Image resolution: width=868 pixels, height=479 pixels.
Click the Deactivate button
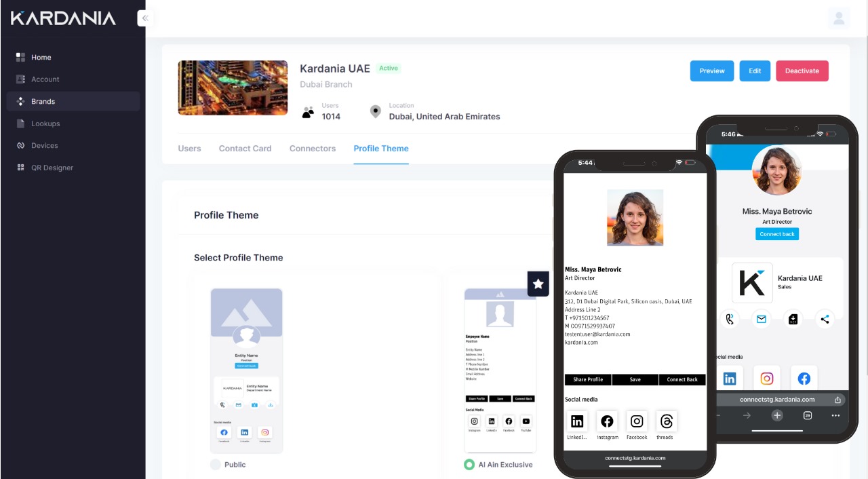[802, 71]
